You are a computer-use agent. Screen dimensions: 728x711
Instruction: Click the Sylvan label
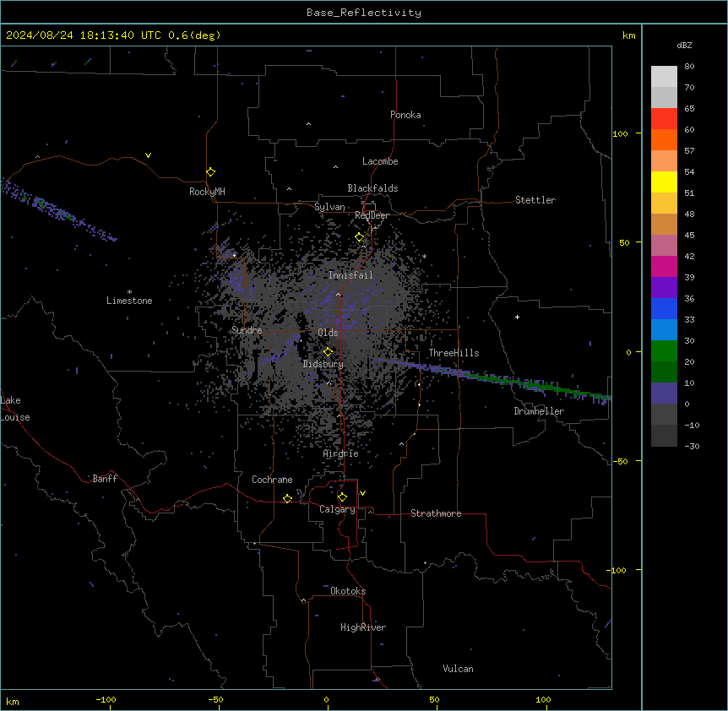coord(329,207)
